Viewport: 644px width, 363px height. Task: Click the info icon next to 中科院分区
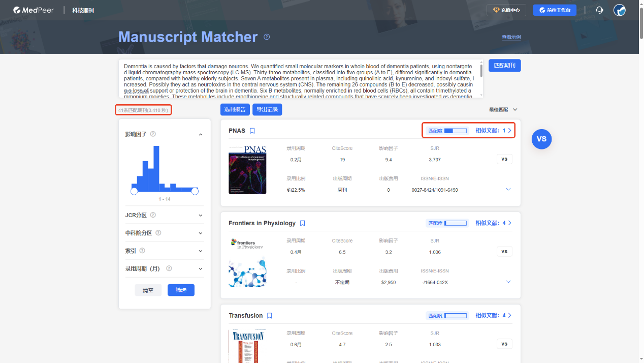(158, 233)
